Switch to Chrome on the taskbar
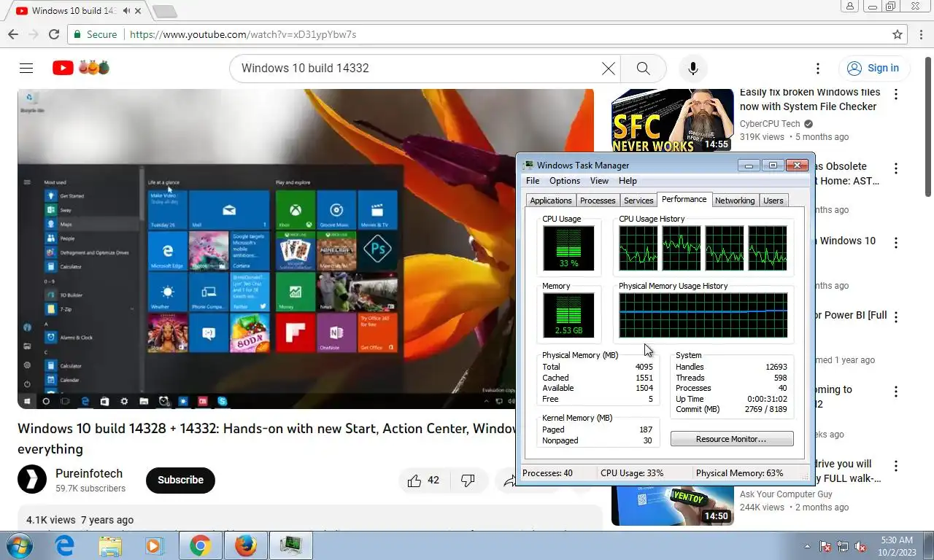The width and height of the screenshot is (934, 560). [201, 545]
